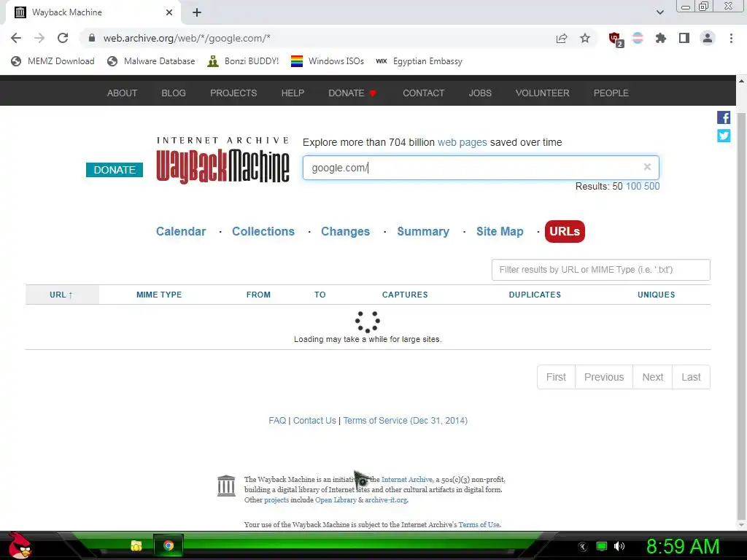Open the FAQ link

point(277,421)
